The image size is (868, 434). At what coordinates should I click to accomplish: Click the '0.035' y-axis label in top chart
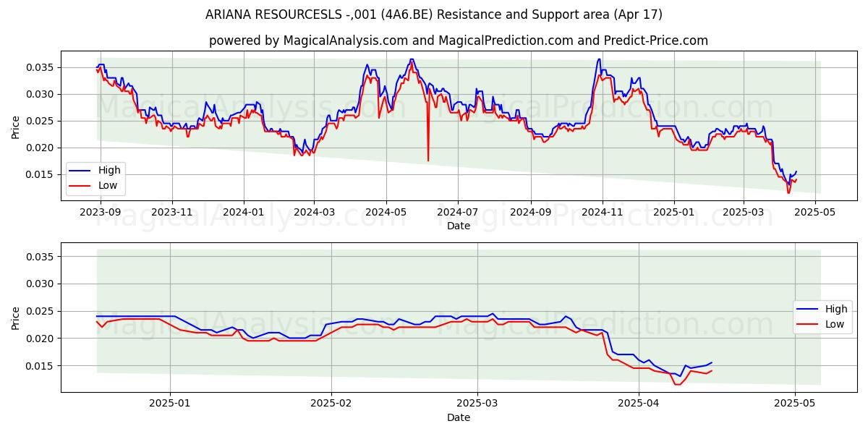point(41,67)
